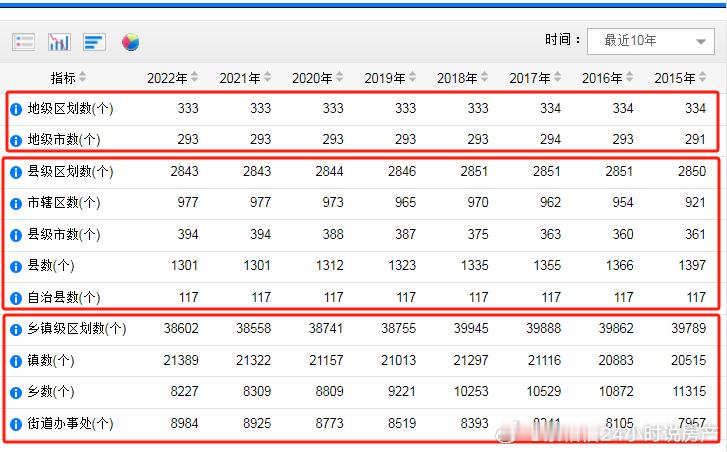The height and width of the screenshot is (452, 727).
Task: Click the 2020 县级区划数 value 2844
Action: point(329,172)
